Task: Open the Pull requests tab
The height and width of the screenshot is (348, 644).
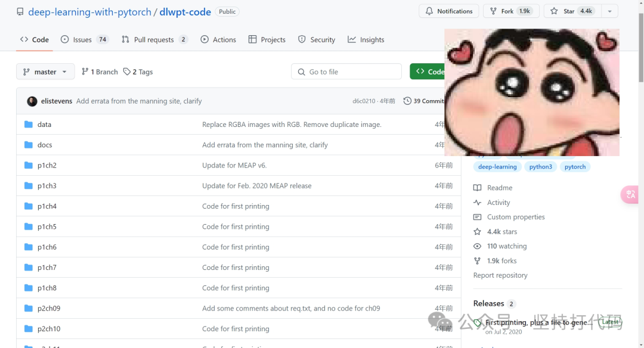Action: point(154,40)
